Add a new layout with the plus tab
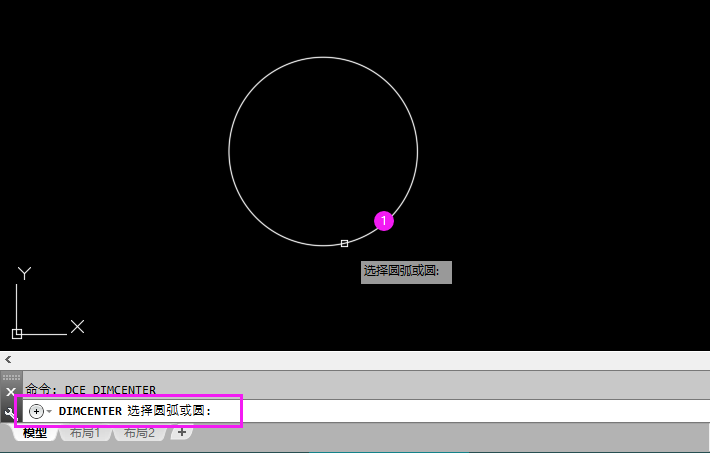 [x=182, y=432]
